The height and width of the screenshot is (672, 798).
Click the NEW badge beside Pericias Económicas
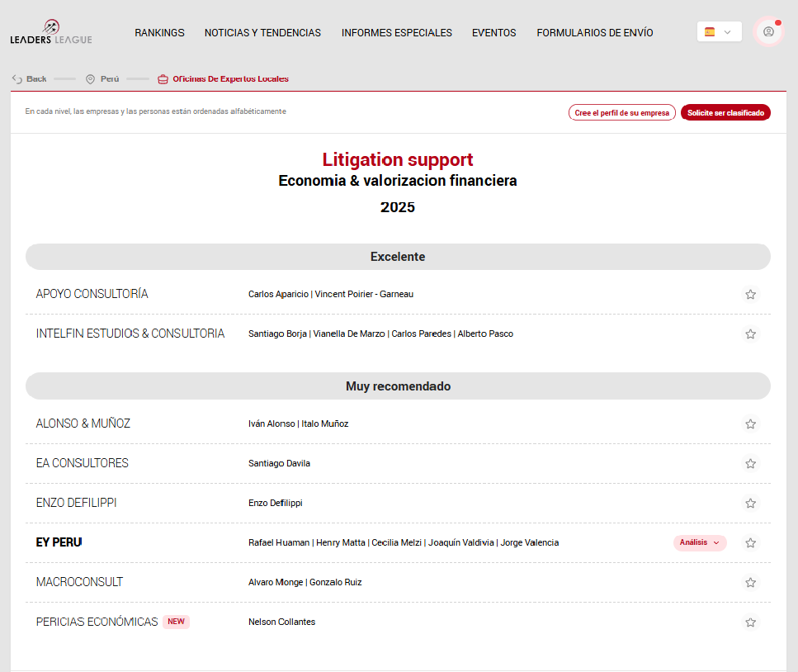point(176,622)
